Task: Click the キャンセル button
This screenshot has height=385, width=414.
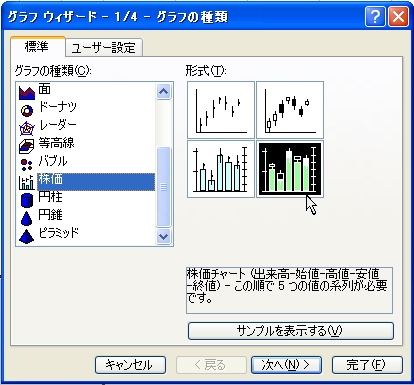Action: (130, 365)
